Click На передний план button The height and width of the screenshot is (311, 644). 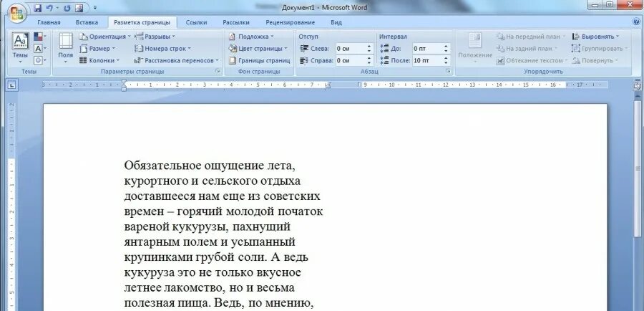pos(531,37)
